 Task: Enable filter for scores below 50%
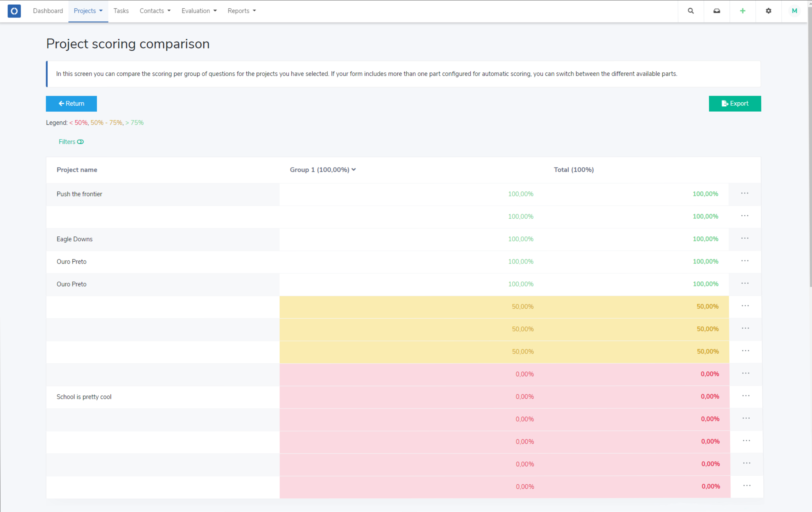click(77, 122)
